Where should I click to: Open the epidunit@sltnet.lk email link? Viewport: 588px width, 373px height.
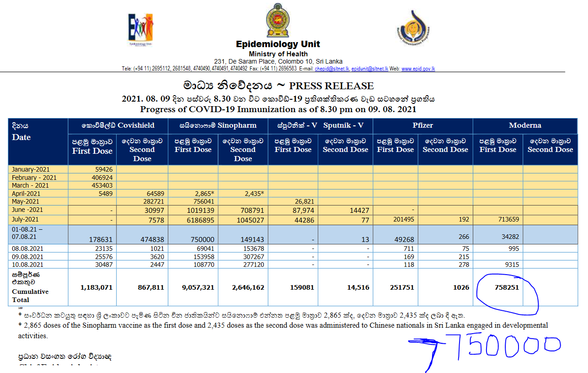[369, 69]
